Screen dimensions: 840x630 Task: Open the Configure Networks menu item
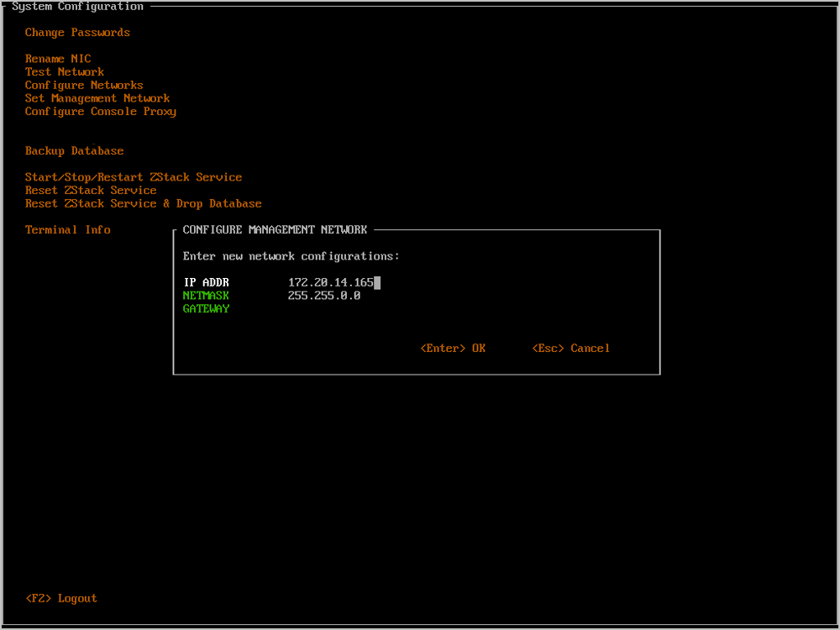(84, 86)
